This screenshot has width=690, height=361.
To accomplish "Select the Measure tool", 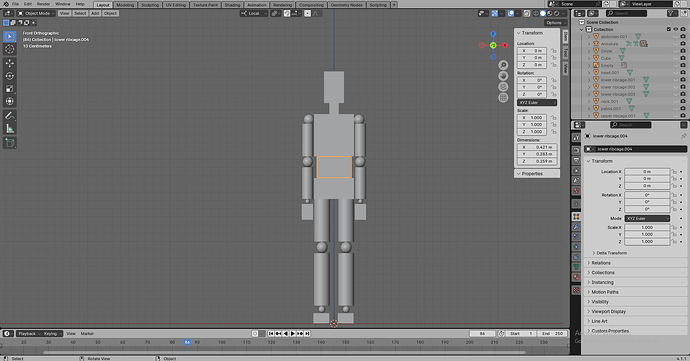I will (x=10, y=129).
